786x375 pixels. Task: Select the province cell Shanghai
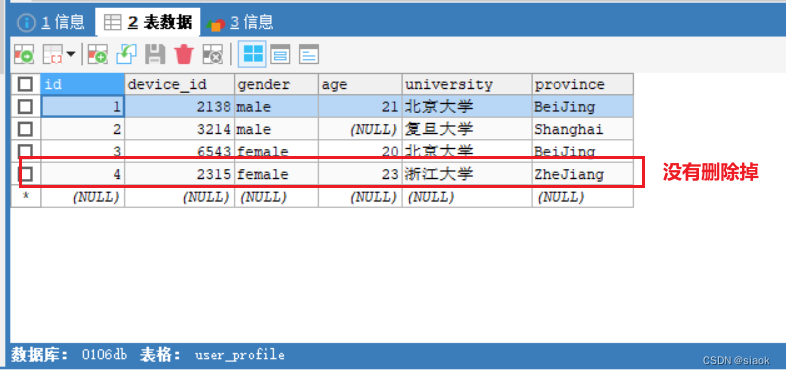coord(582,129)
